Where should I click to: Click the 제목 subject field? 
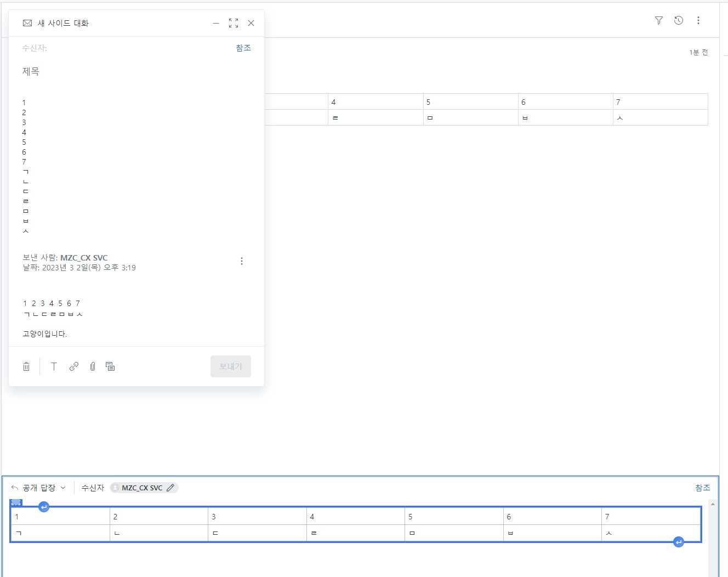[132, 71]
